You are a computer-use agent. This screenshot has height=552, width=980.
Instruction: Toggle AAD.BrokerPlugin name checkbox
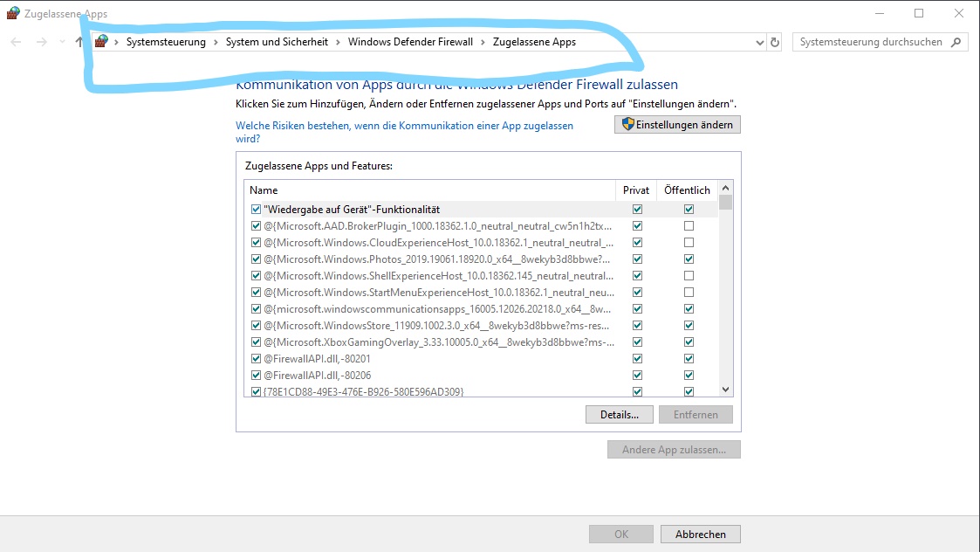(x=256, y=226)
